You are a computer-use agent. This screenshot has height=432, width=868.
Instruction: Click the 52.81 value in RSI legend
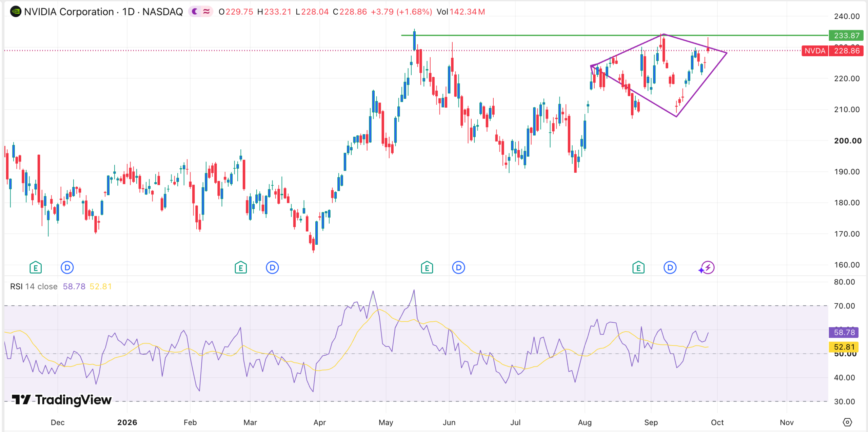(101, 286)
